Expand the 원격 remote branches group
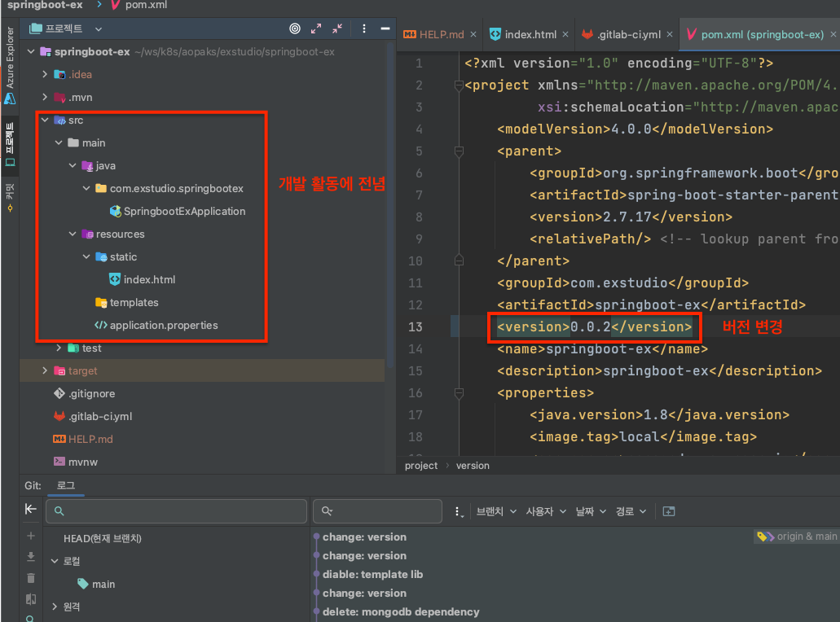Image resolution: width=840 pixels, height=622 pixels. pos(55,607)
